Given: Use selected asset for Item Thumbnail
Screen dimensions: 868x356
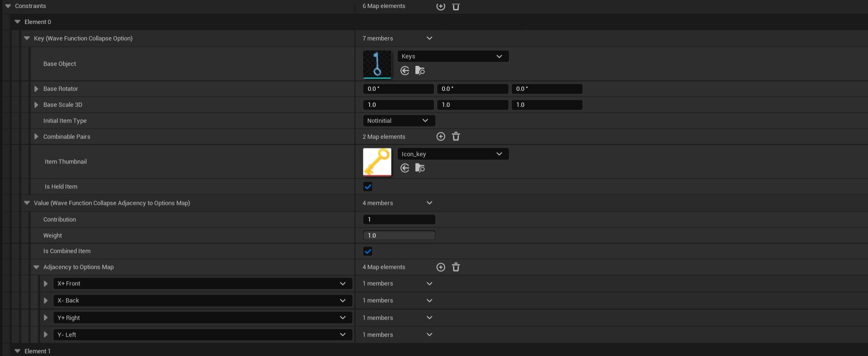Looking at the screenshot, I should [x=405, y=168].
